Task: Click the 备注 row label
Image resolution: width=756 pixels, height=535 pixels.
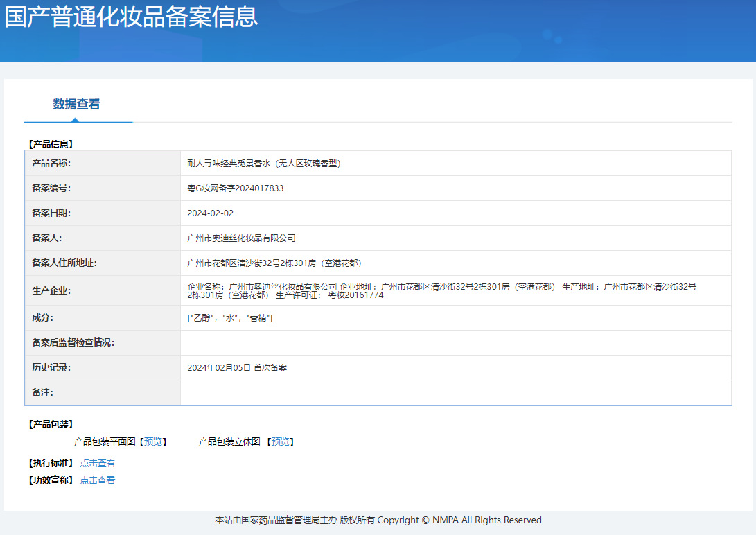Action: 42,393
